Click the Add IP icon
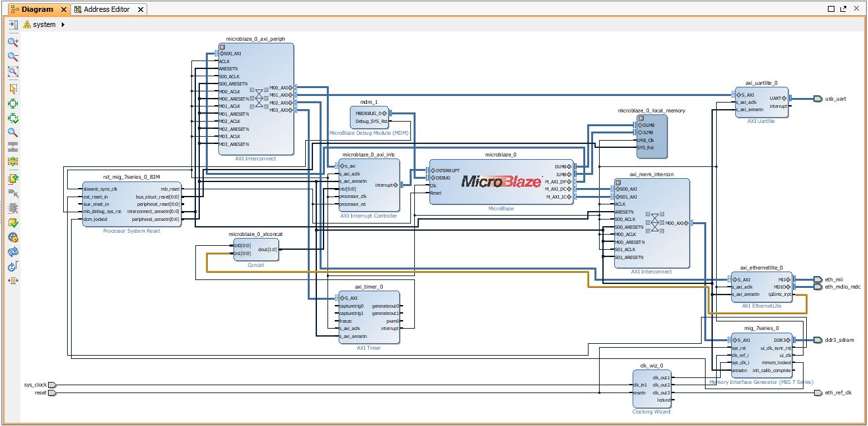Screen dimensions: 868x426 point(12,179)
